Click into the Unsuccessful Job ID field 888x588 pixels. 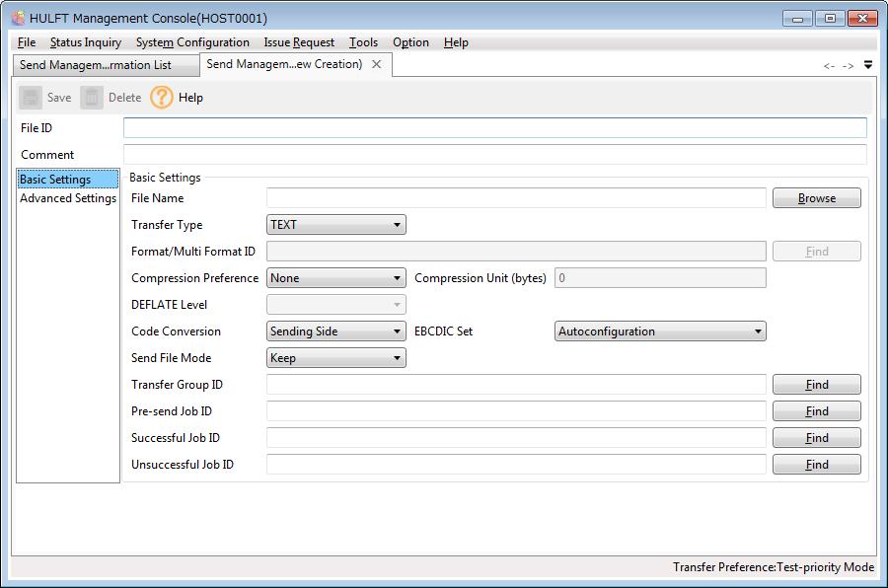pyautogui.click(x=516, y=465)
